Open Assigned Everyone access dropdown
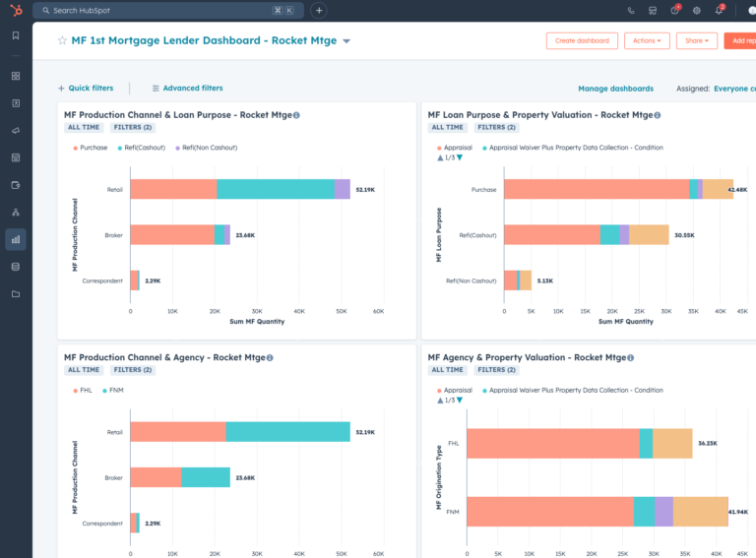The image size is (756, 558). click(x=734, y=89)
